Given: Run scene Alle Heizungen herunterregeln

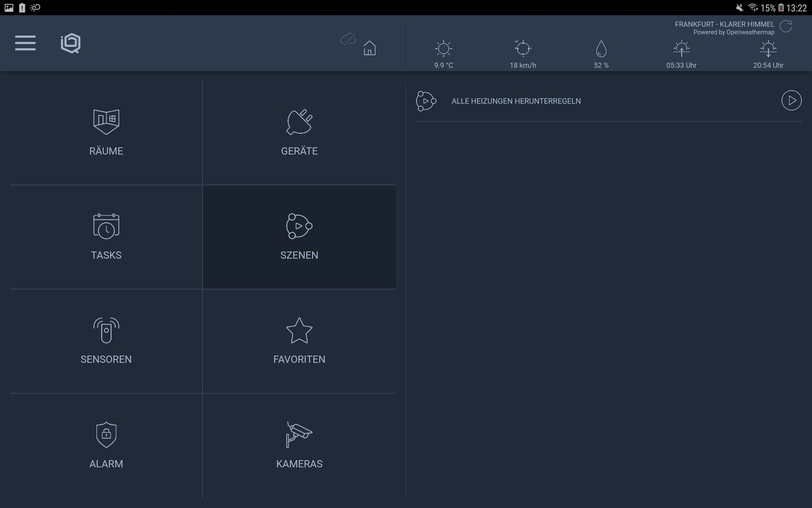Looking at the screenshot, I should pyautogui.click(x=791, y=101).
